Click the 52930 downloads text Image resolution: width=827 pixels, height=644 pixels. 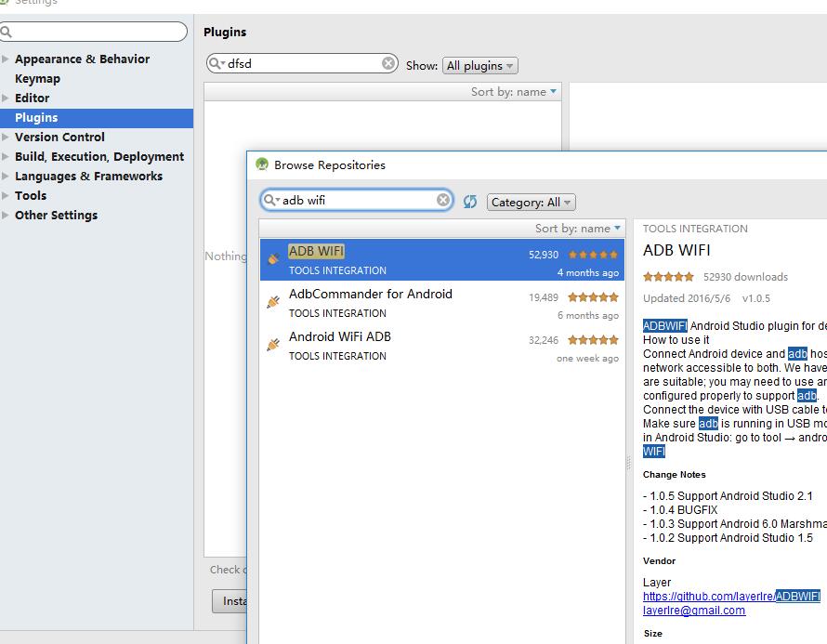[745, 277]
